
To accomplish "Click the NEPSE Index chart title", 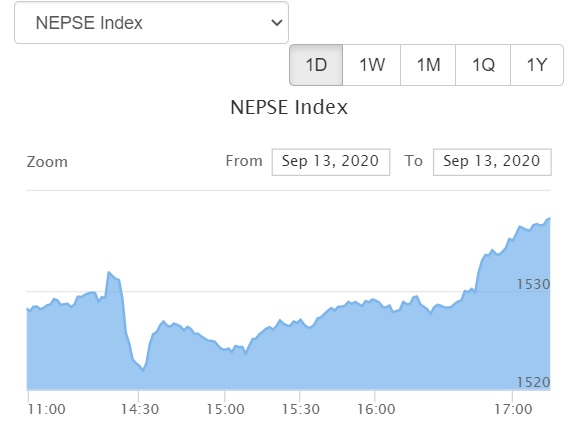I will click(x=289, y=107).
